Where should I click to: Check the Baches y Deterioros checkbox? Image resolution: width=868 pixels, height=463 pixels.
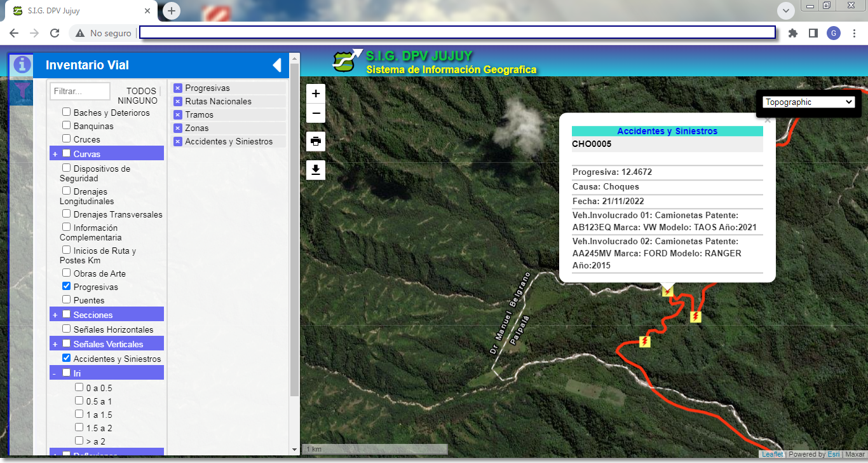[x=67, y=112]
